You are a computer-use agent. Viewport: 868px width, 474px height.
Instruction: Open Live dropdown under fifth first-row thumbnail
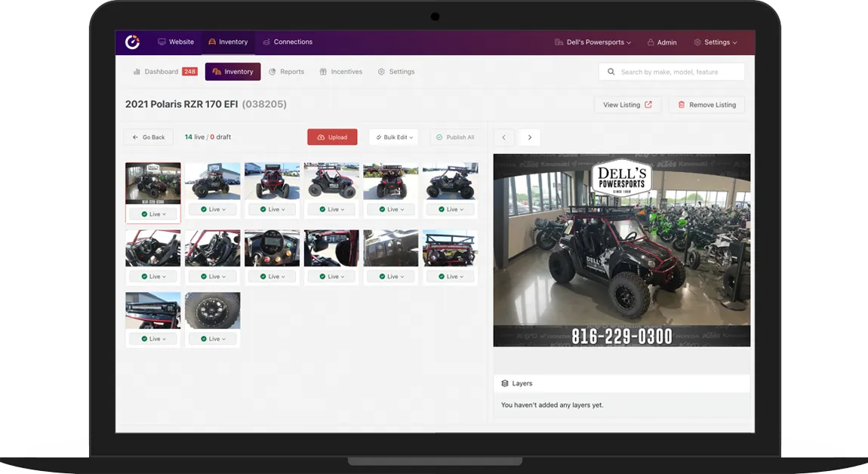pos(391,209)
